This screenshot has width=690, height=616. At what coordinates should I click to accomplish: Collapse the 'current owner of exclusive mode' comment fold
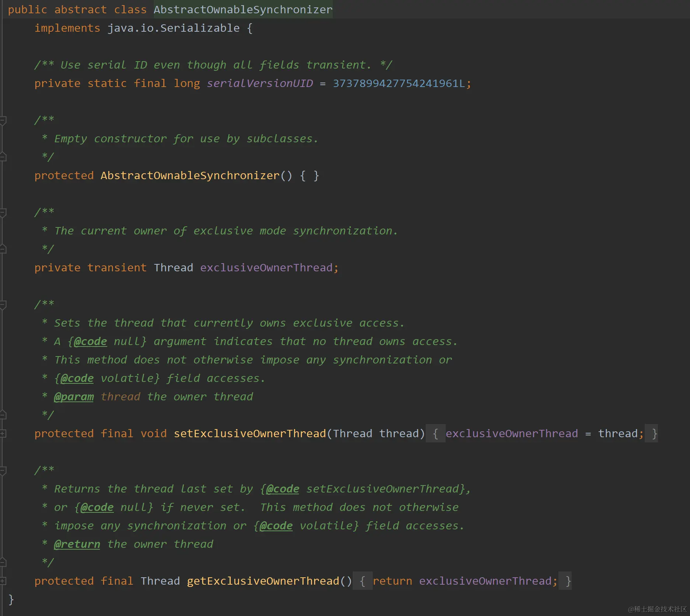tap(3, 212)
